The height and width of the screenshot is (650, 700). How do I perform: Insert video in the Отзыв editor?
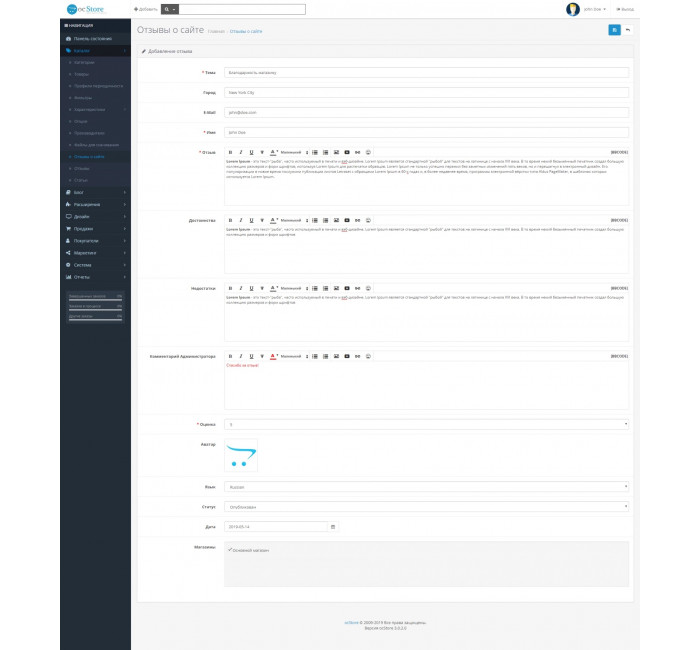click(347, 152)
